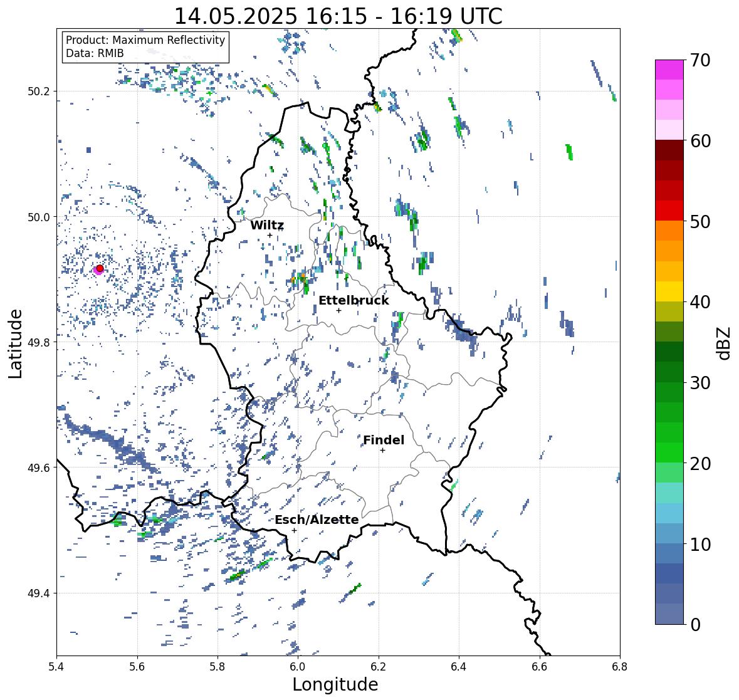Select the Esch/Alzette city label
This screenshot has height=700, width=739.
317,520
